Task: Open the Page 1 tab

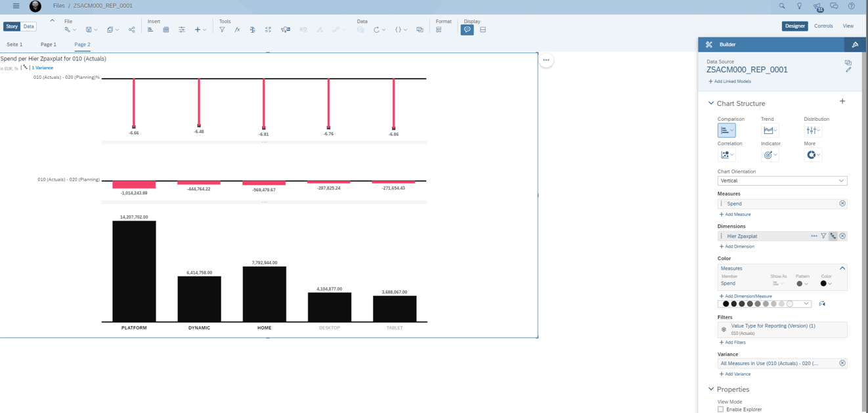Action: pos(49,45)
